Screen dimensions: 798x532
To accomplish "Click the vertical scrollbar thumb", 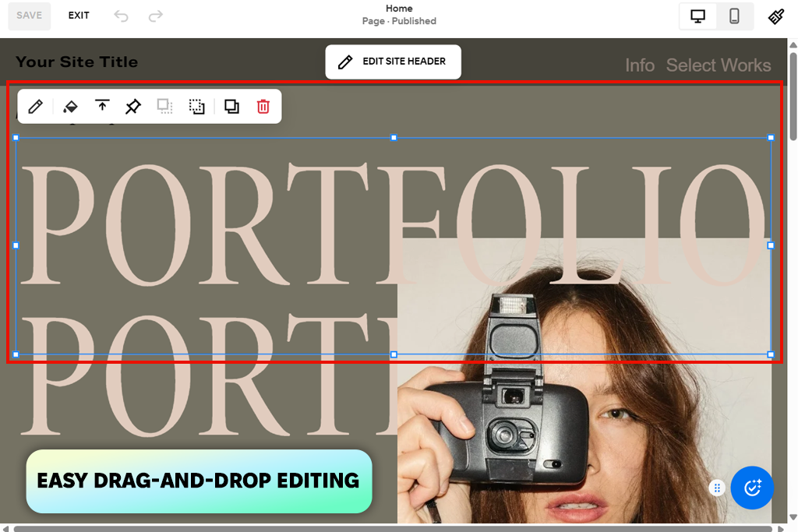I will tap(793, 96).
